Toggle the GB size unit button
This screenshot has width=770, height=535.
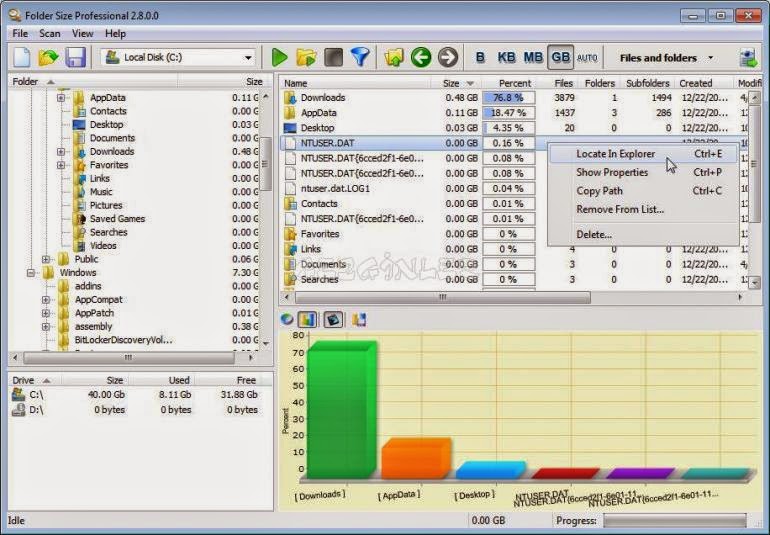point(560,57)
